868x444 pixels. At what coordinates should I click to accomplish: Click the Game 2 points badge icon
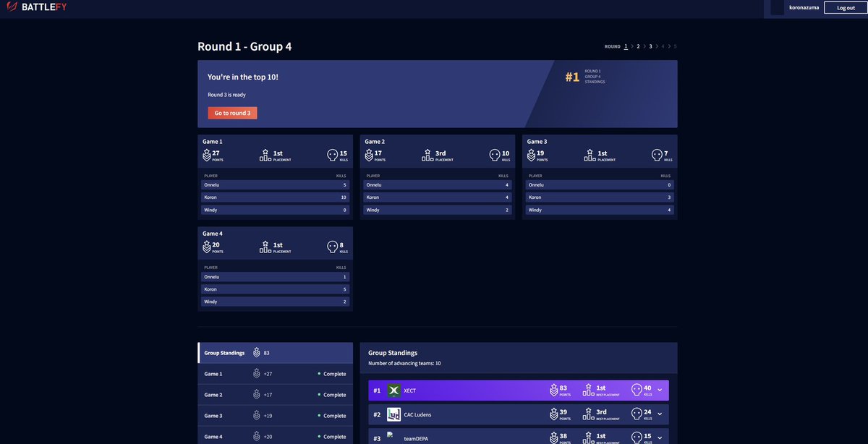tap(368, 155)
